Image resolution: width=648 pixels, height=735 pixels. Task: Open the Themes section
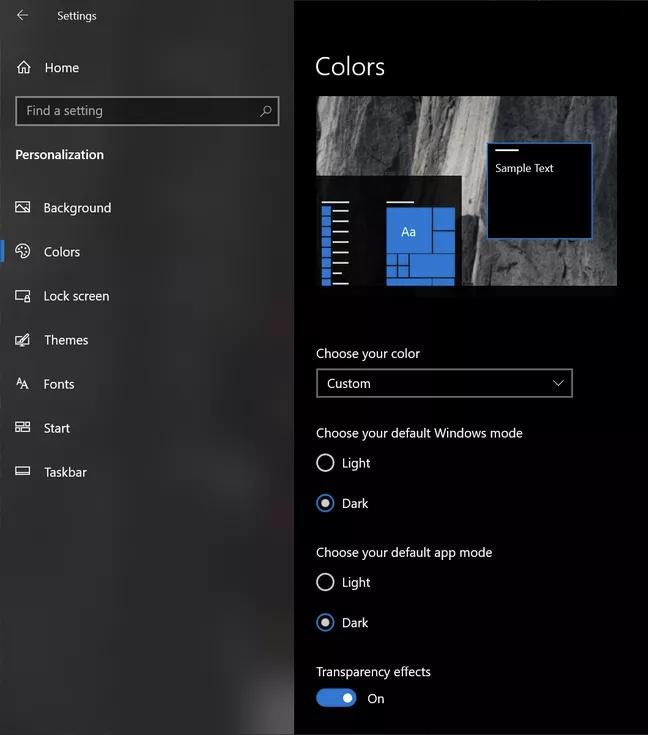(66, 340)
